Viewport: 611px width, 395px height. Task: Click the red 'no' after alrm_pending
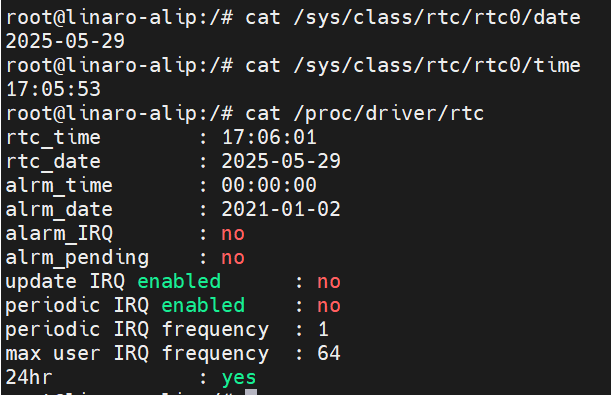coord(233,259)
